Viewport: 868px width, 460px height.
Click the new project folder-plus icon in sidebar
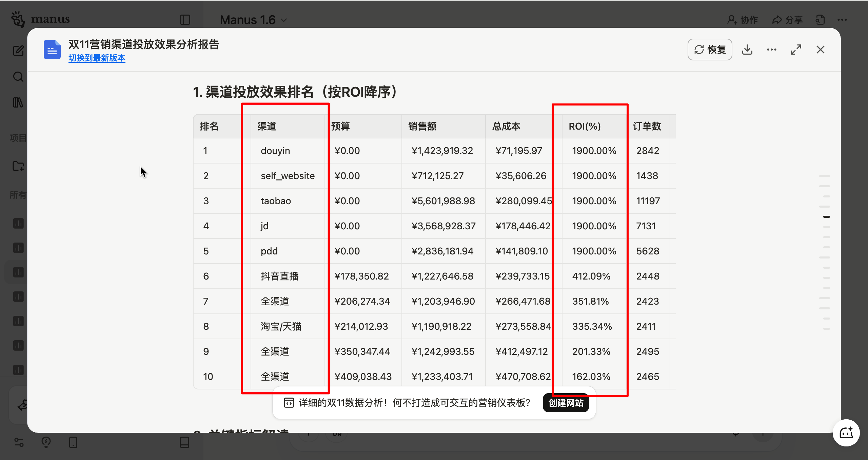click(x=18, y=166)
